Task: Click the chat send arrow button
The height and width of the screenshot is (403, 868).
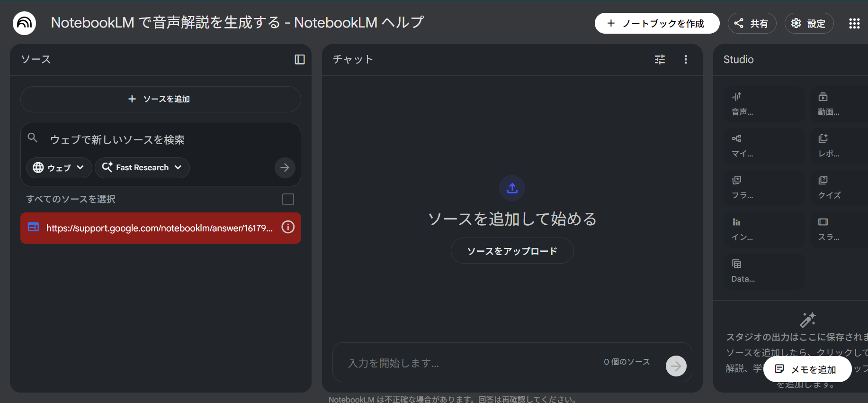Action: pyautogui.click(x=676, y=366)
